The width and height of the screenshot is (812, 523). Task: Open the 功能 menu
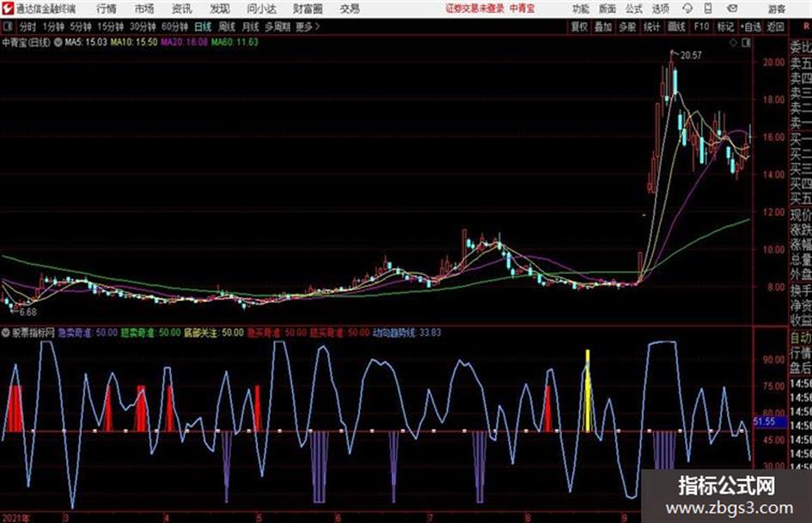pyautogui.click(x=581, y=9)
